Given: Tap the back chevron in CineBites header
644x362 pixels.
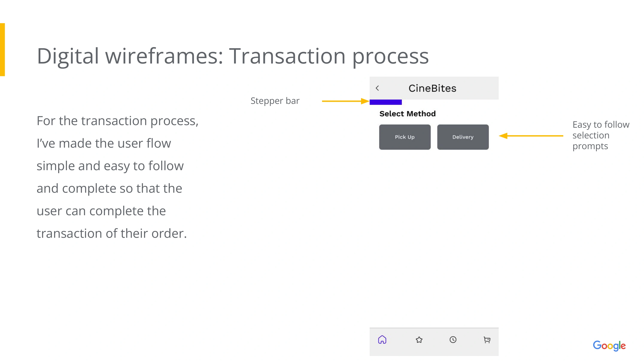Looking at the screenshot, I should point(377,88).
